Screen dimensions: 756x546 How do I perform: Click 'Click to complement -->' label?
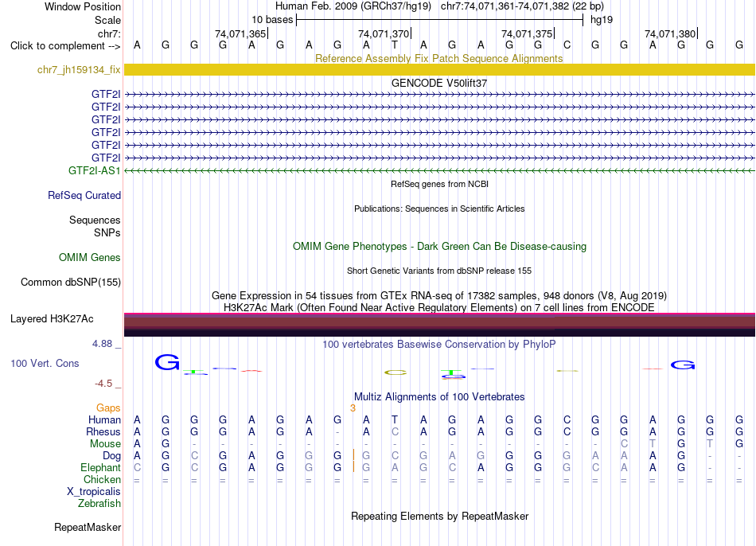[65, 46]
